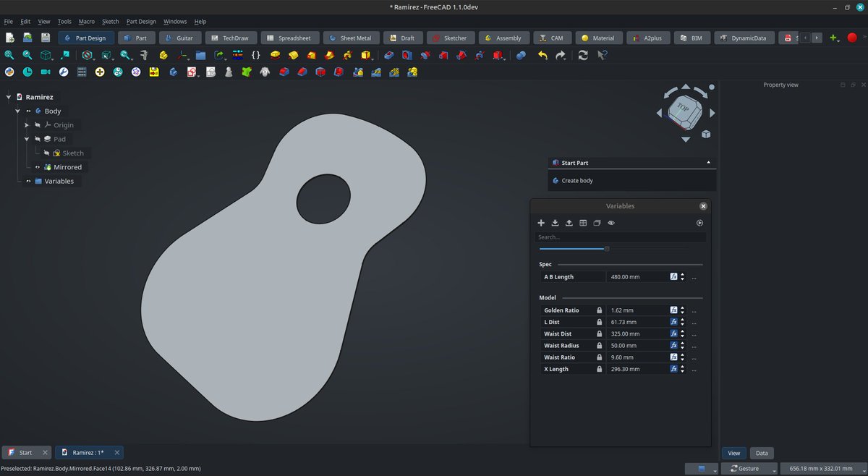The width and height of the screenshot is (868, 476).
Task: Click the Create Group folder icon
Action: (x=200, y=55)
